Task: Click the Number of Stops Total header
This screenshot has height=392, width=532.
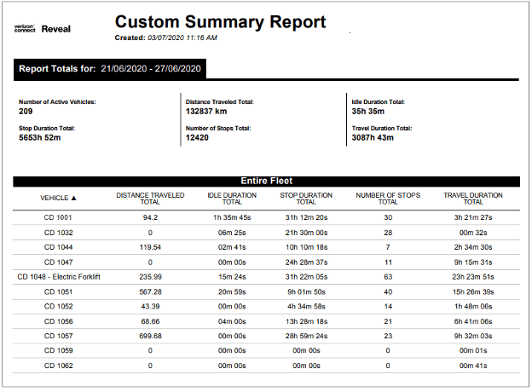Action: pos(388,199)
